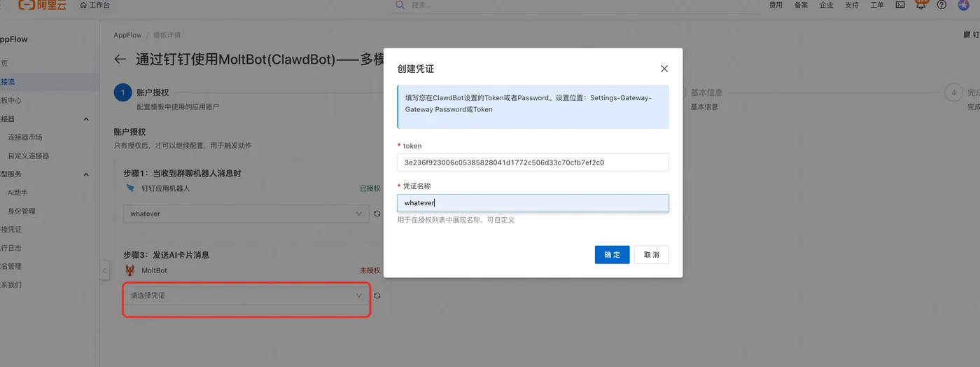Click the 已授权 status text

tap(370, 188)
